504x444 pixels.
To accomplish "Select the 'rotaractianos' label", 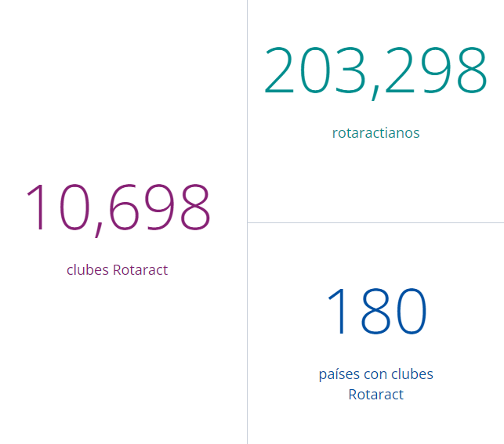I will 375,133.
